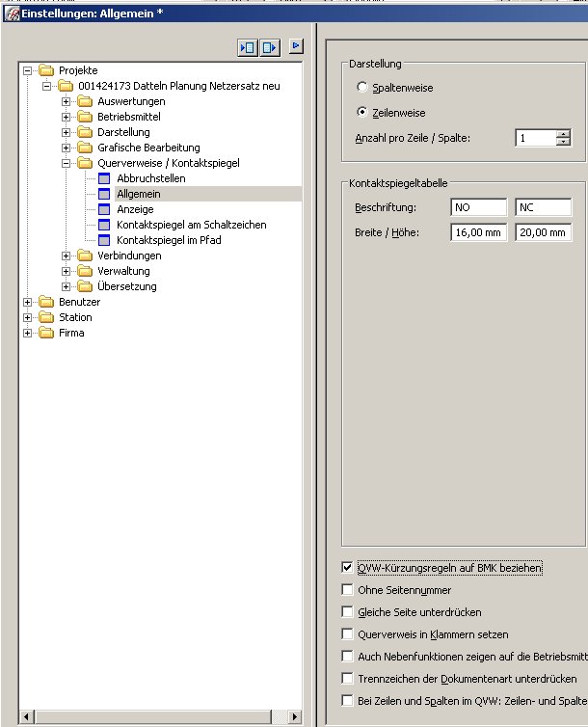Screen dimensions: 588x727
Task: Tick Querverweis in Klammern setzen
Action: pos(347,633)
